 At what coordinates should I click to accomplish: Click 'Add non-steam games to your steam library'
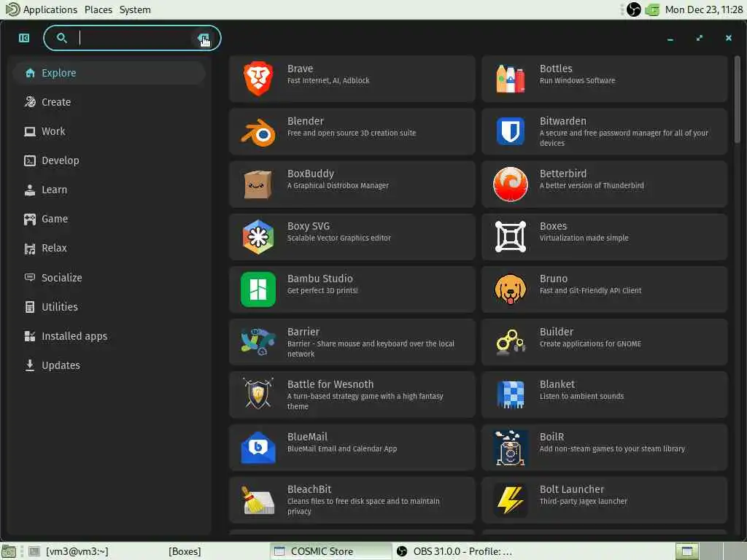coord(612,448)
